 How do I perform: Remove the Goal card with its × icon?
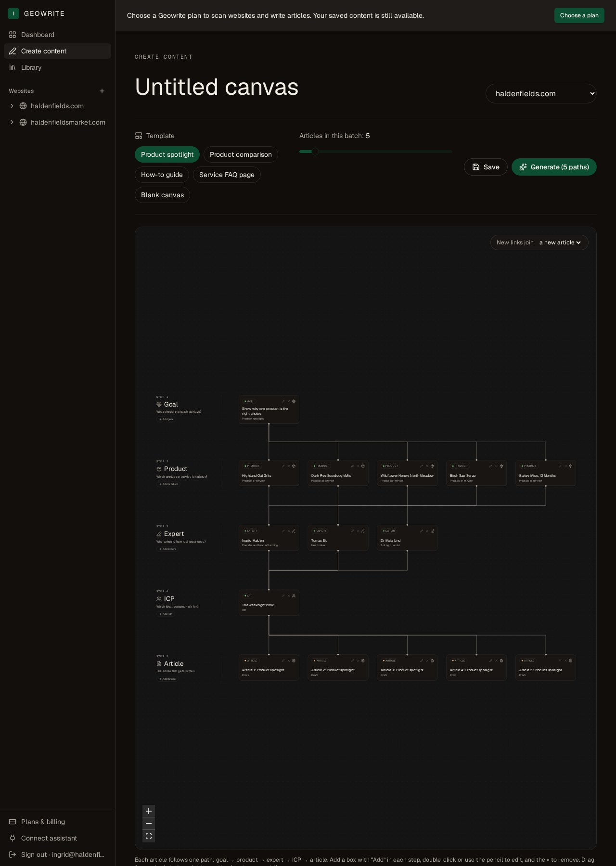[289, 401]
